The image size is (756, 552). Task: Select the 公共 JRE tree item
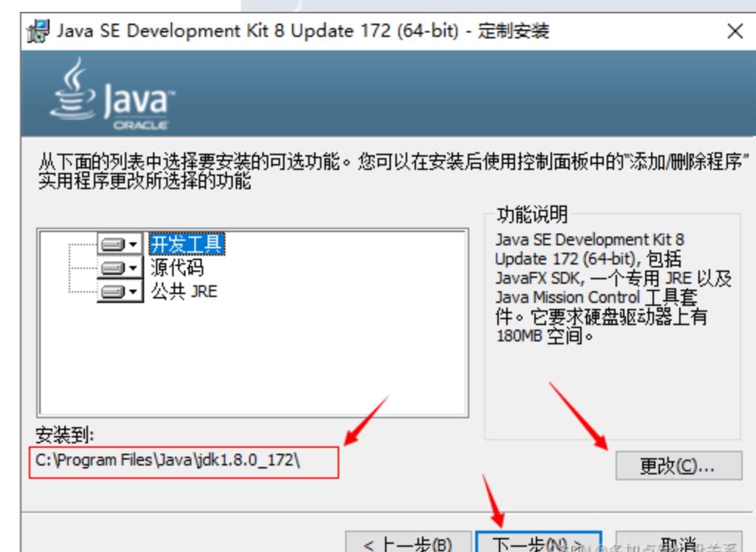pyautogui.click(x=184, y=291)
